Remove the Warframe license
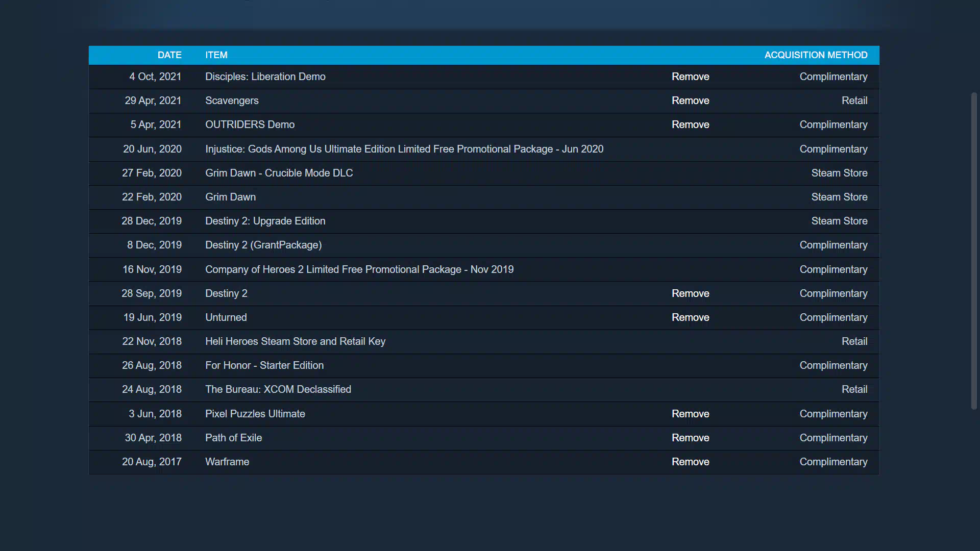 point(690,462)
